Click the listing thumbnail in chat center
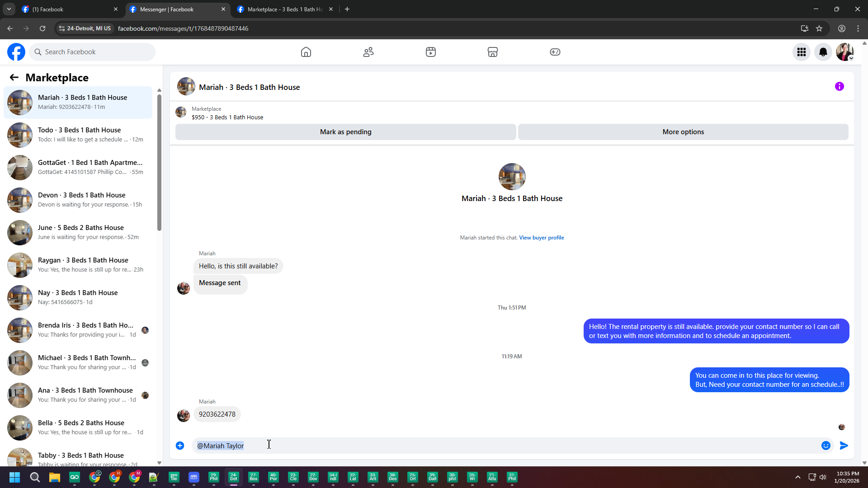 coord(512,177)
